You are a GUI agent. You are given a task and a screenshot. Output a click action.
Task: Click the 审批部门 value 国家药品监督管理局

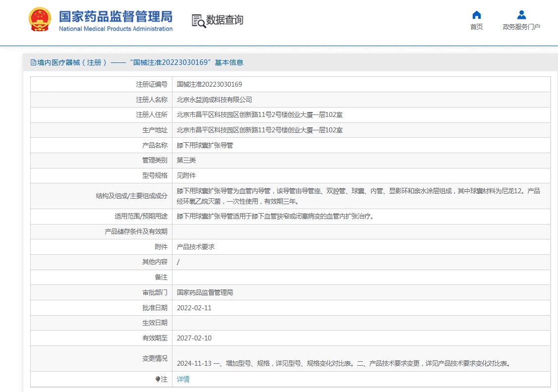205,292
